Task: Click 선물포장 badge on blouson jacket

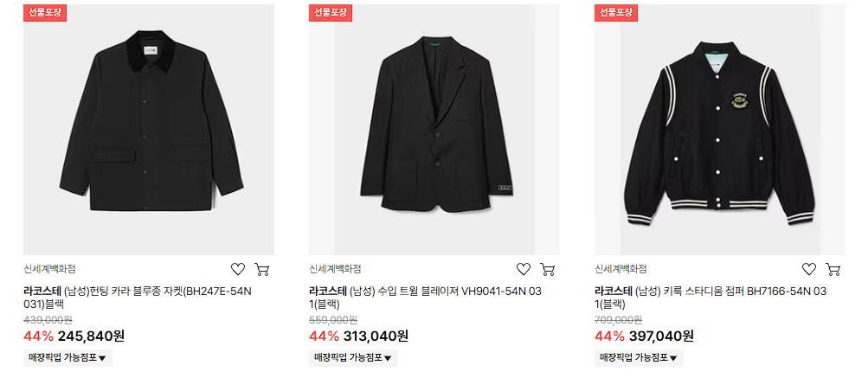Action: pos(45,13)
